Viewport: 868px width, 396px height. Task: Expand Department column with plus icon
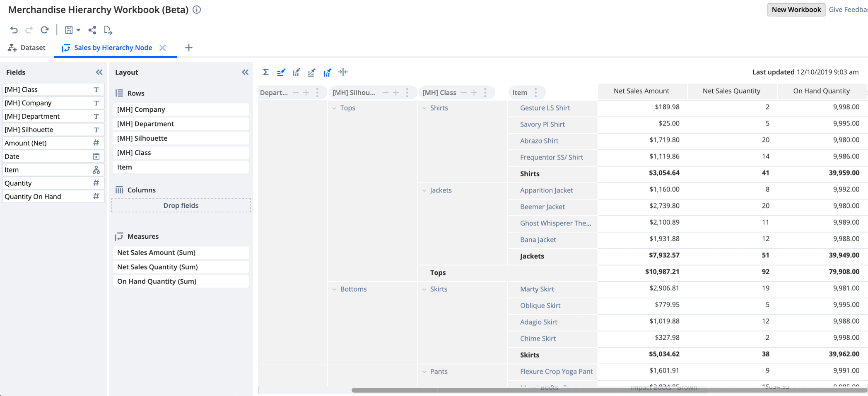[x=306, y=93]
